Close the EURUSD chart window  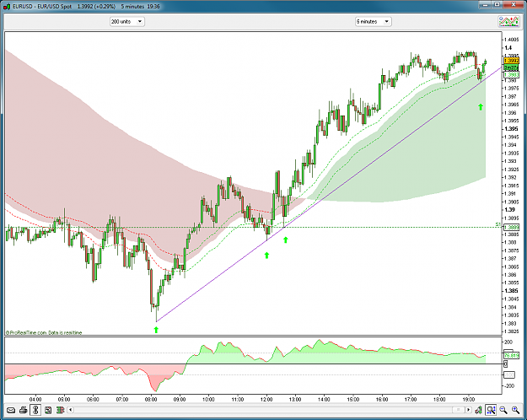[x=514, y=5]
